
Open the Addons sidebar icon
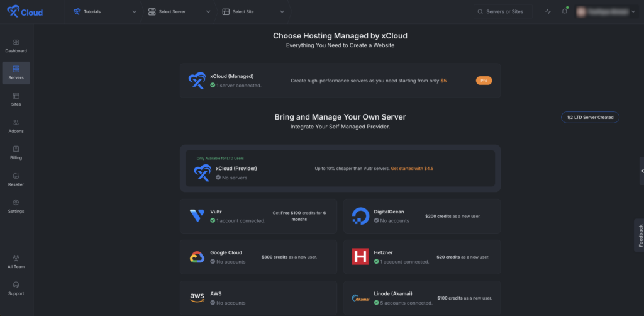pos(16,123)
